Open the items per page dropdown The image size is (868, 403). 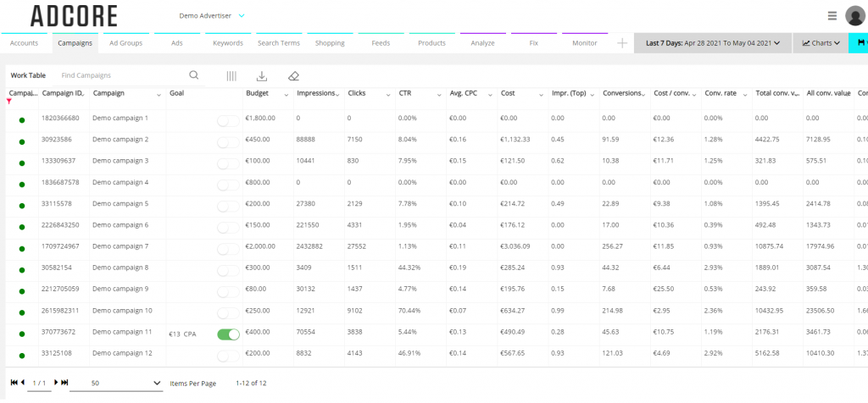coord(116,384)
